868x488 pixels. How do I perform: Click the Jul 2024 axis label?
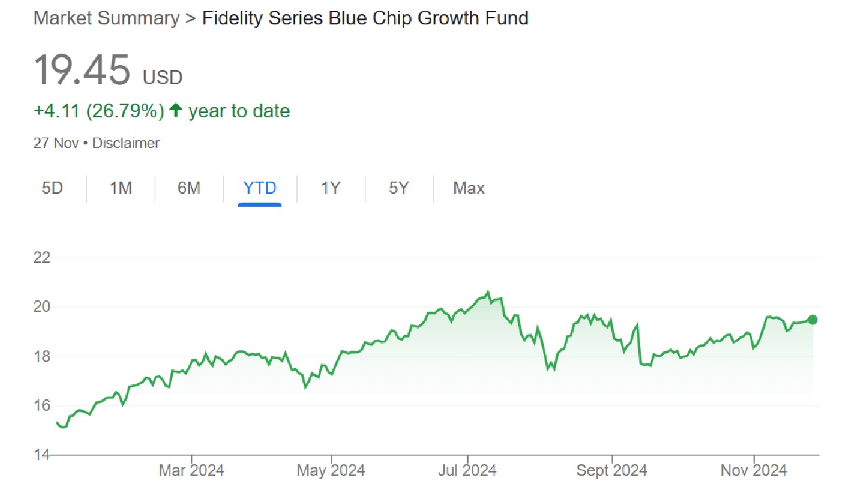point(468,470)
